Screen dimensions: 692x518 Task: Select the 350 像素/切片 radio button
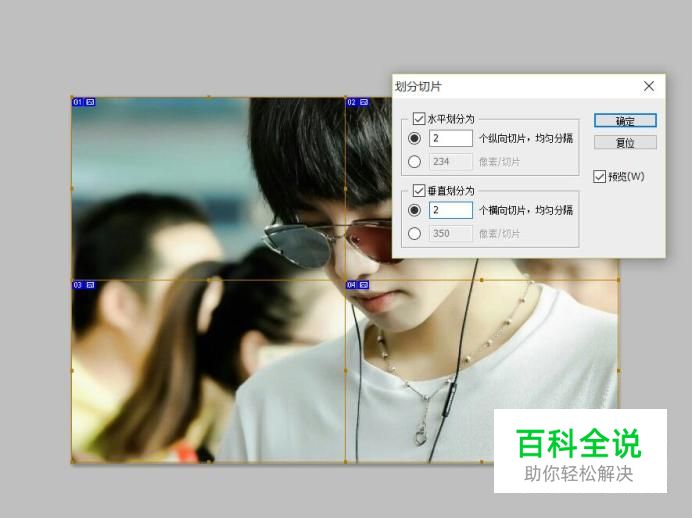[x=414, y=233]
